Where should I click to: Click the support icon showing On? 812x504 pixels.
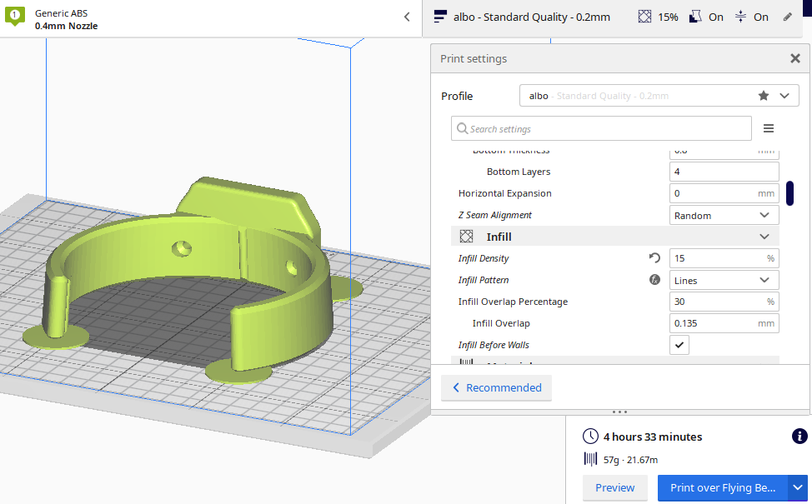tap(695, 17)
